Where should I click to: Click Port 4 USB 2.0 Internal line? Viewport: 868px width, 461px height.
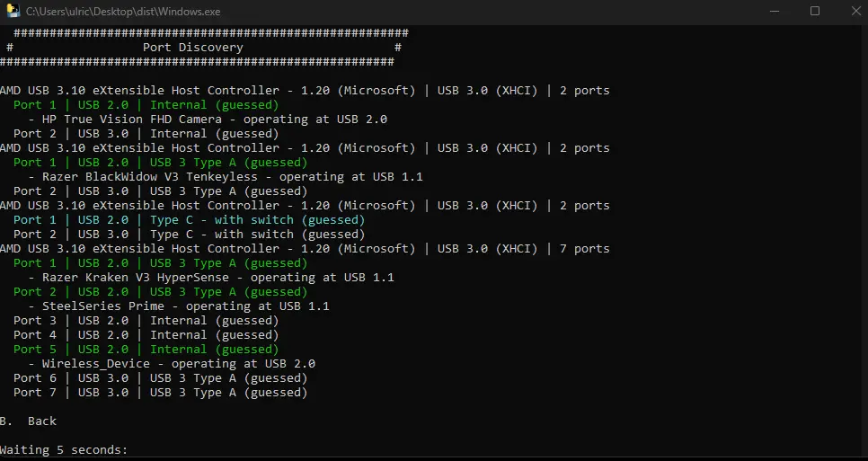point(146,335)
